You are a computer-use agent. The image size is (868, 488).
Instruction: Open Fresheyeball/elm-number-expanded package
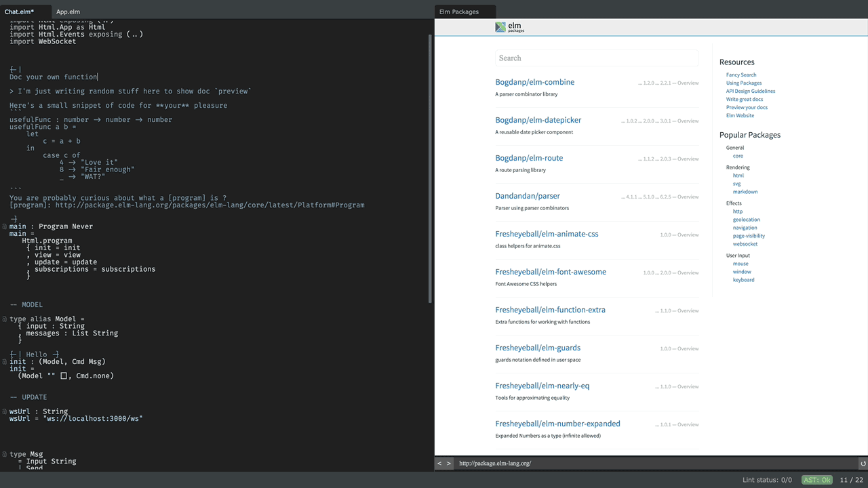[x=557, y=424]
